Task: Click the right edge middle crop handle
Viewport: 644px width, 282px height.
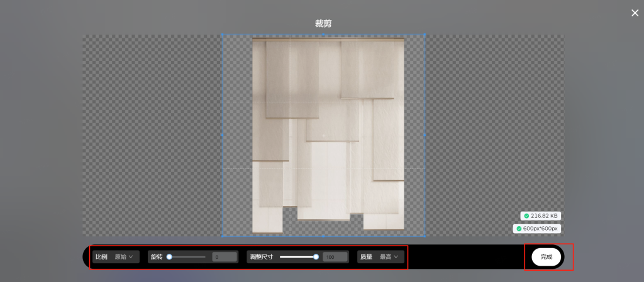Action: [x=425, y=134]
